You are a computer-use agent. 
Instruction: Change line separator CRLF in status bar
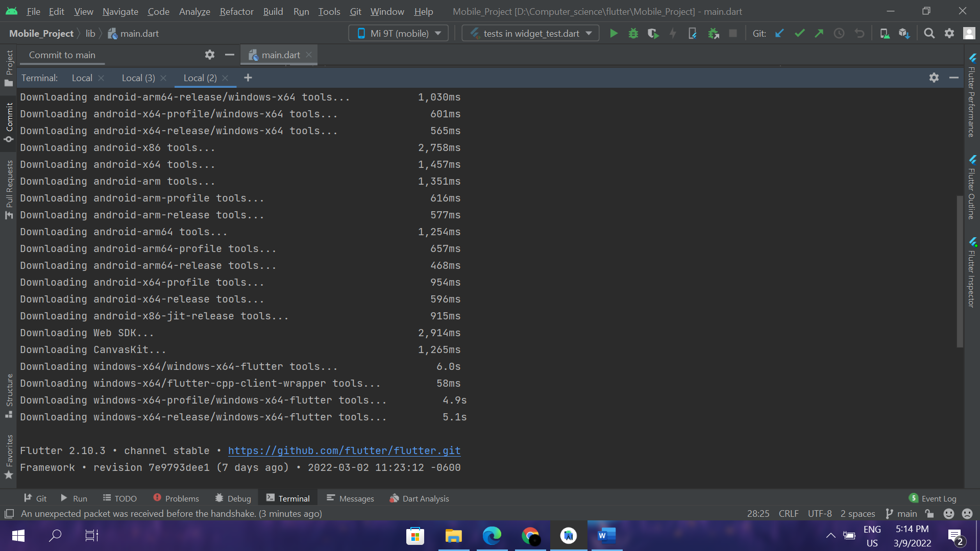point(789,514)
